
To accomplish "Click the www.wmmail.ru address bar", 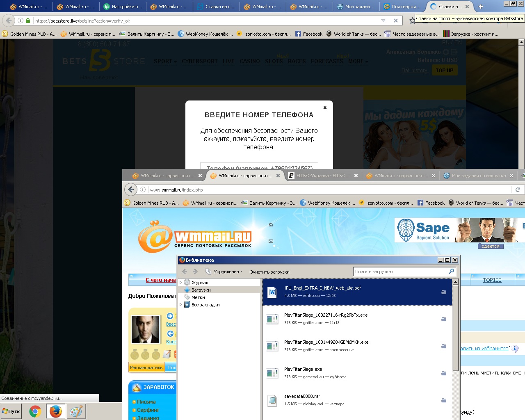I will coord(328,189).
